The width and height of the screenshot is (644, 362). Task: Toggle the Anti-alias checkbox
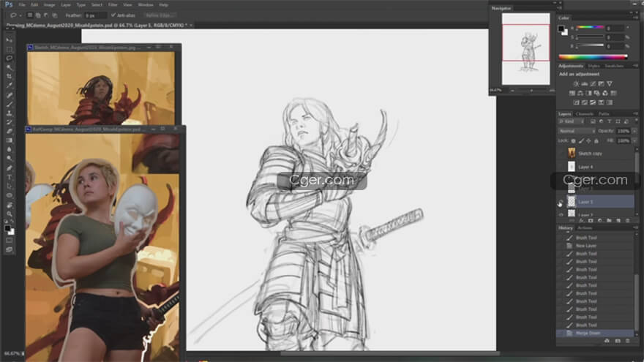pos(113,15)
